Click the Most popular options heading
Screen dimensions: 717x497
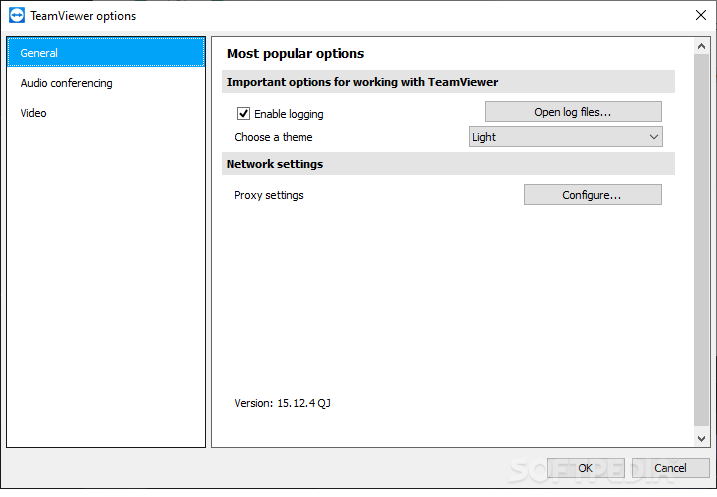[295, 53]
